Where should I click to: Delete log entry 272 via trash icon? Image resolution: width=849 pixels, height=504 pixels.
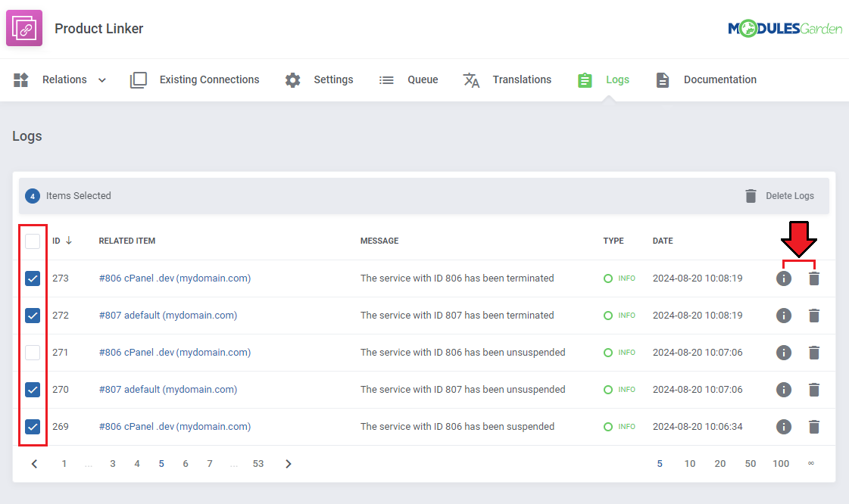pos(814,316)
